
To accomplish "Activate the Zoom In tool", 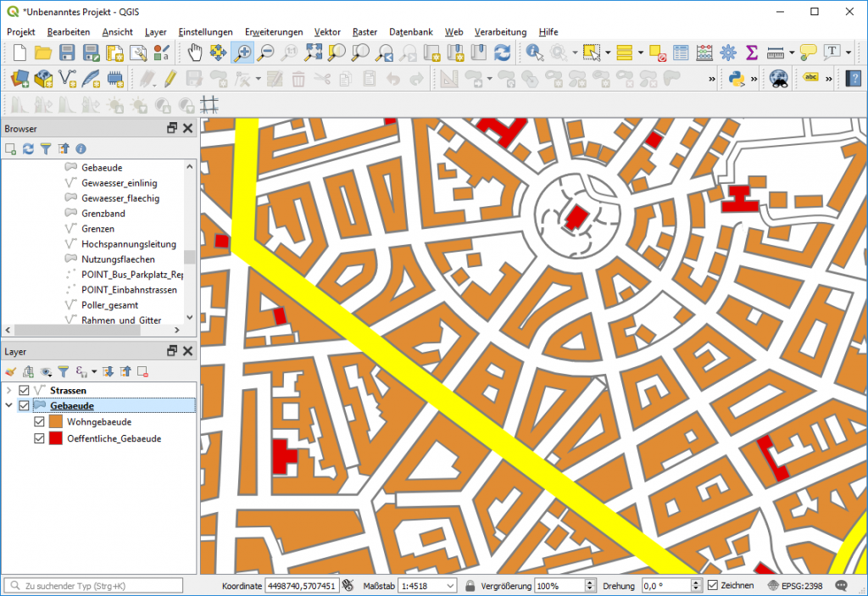I will click(242, 53).
